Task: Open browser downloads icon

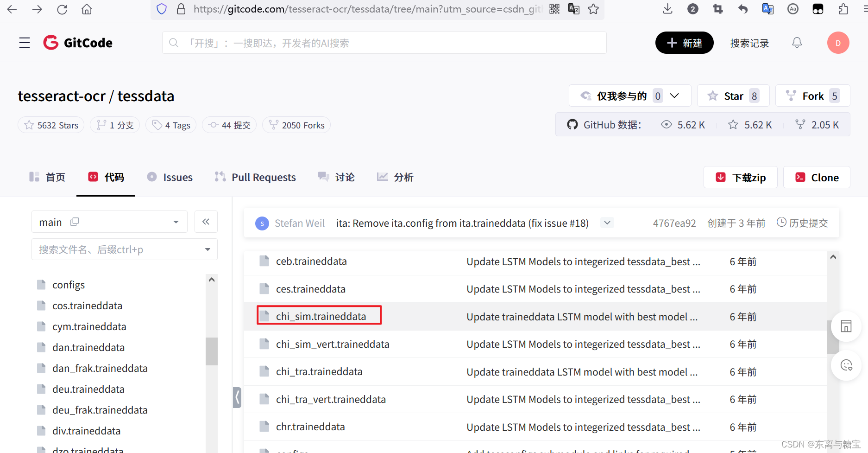Action: tap(667, 9)
